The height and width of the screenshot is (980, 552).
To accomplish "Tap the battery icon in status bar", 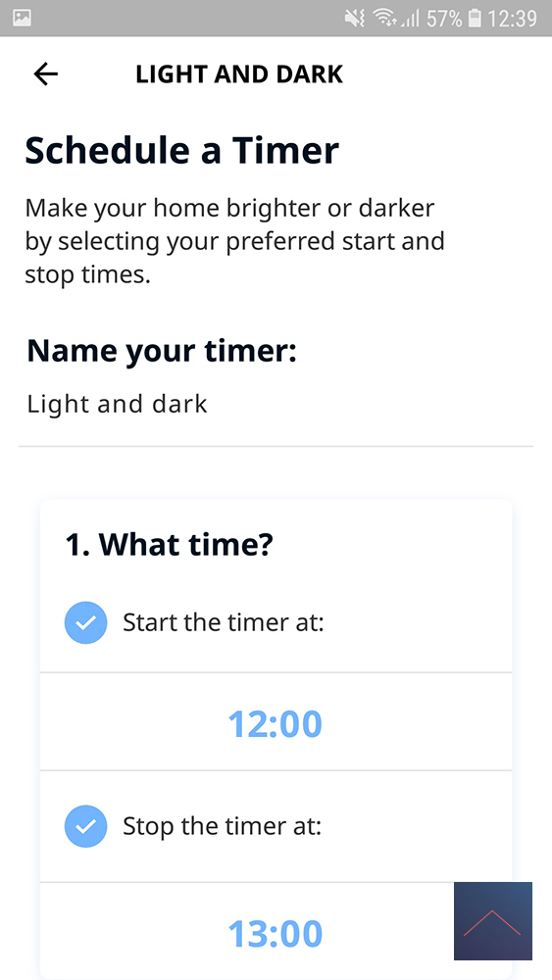I will pos(476,19).
